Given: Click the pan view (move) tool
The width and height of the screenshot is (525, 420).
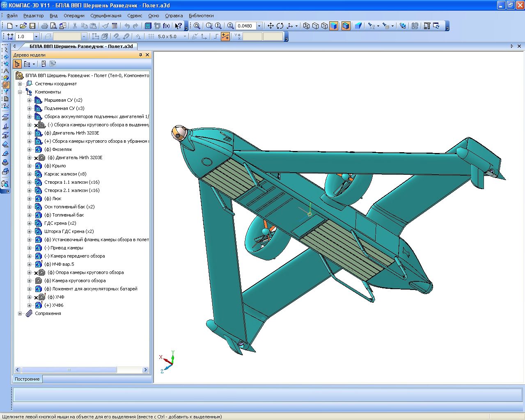Looking at the screenshot, I should coord(271,26).
